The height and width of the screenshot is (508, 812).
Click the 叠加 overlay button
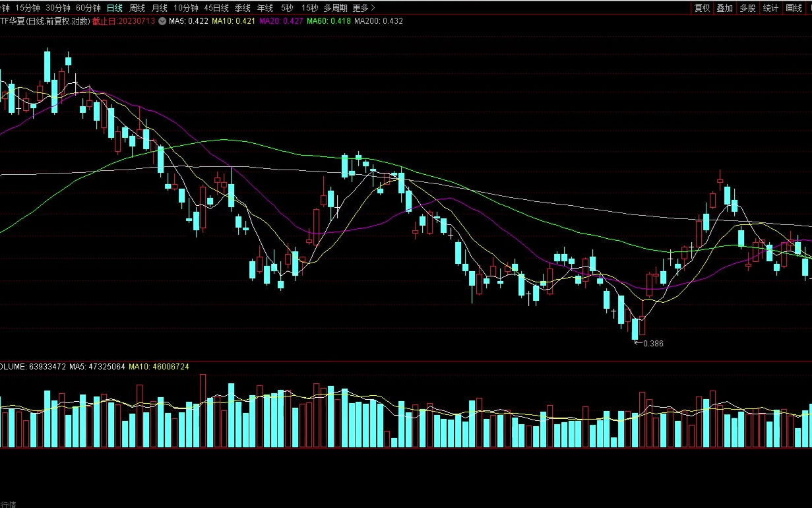coord(725,8)
